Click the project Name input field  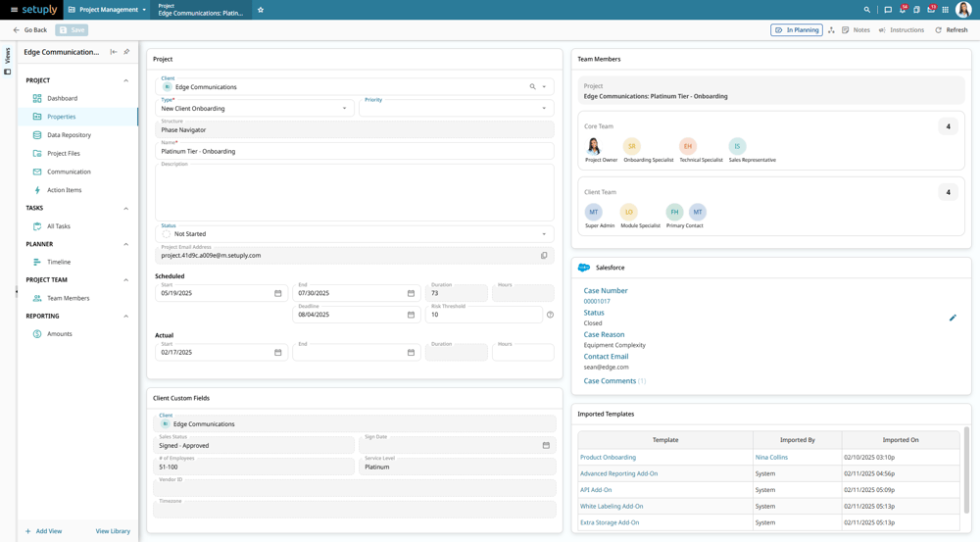coord(355,151)
